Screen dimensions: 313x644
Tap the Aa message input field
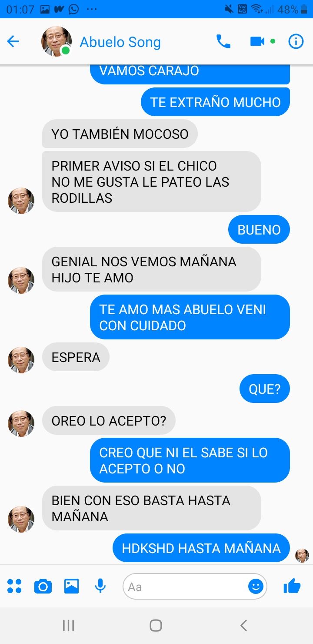[187, 587]
